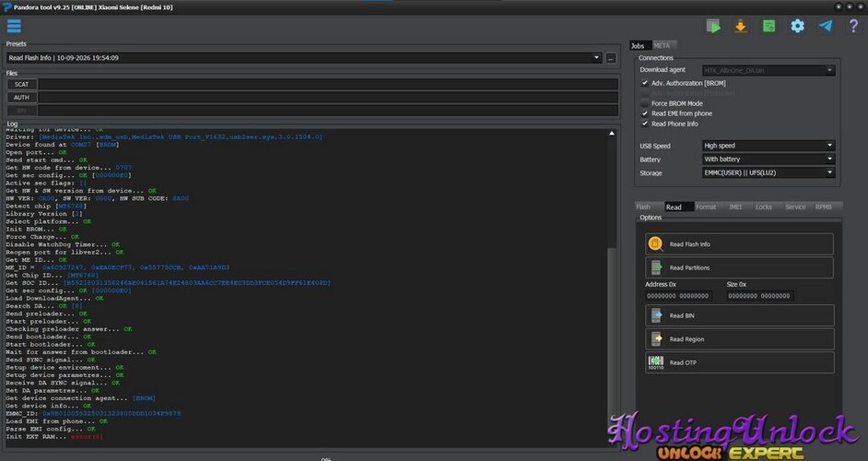This screenshot has width=868, height=461.
Task: Toggle Adv. Authorization [BROM] checkbox
Action: [x=644, y=83]
